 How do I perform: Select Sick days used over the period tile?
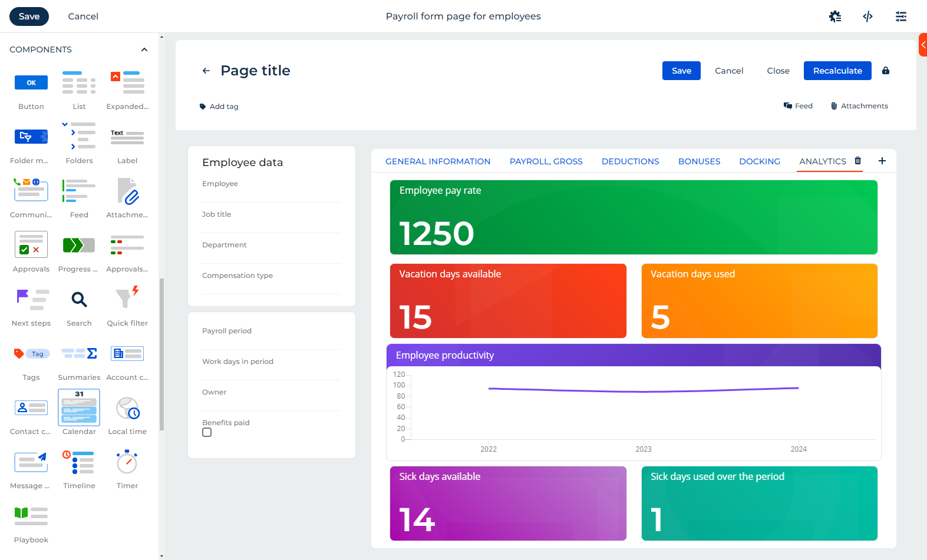pos(760,503)
